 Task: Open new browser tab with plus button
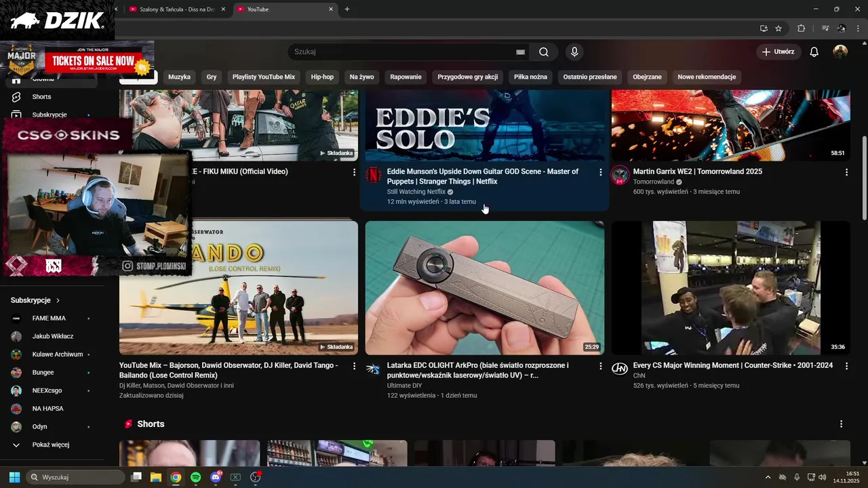(x=347, y=9)
